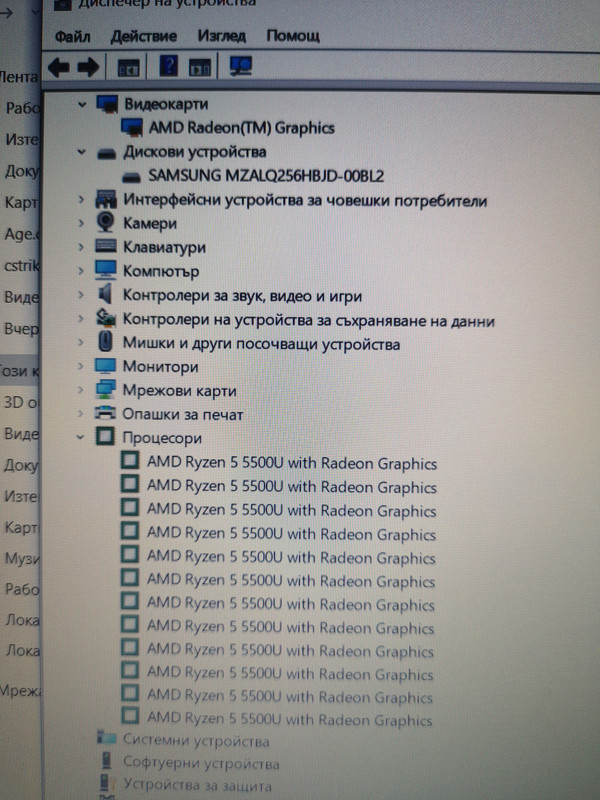Click the Интерфейсни устройства HID category icon
600x800 pixels.
click(106, 199)
